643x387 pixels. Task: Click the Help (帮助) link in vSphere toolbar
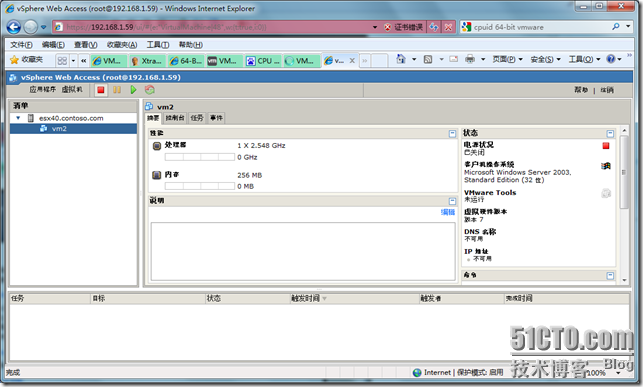tap(581, 90)
